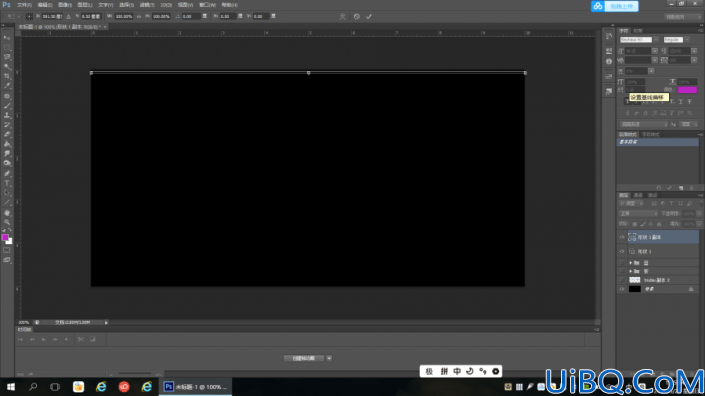Expand the folder group directly below 形状 1

click(x=630, y=263)
